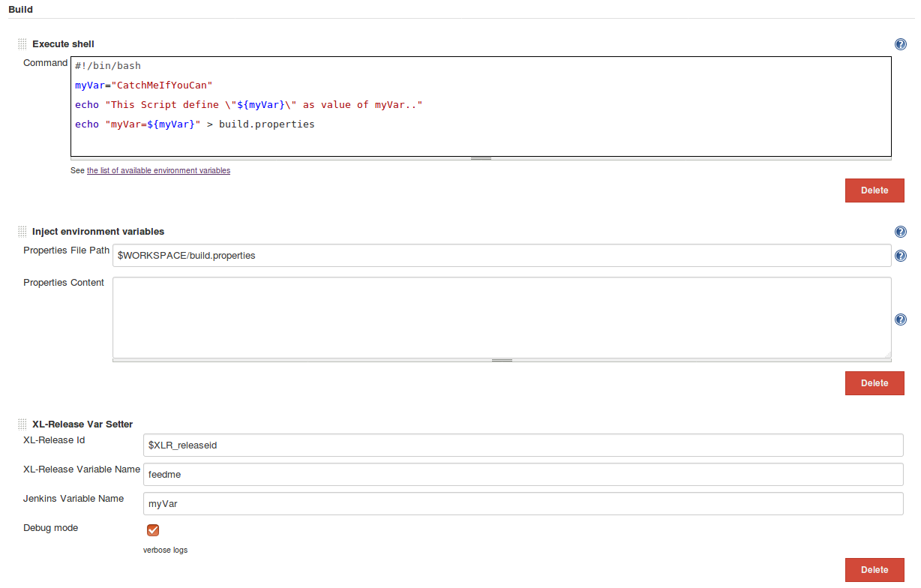This screenshot has height=588, width=921.
Task: Focus the Properties Content text area
Action: coord(502,317)
